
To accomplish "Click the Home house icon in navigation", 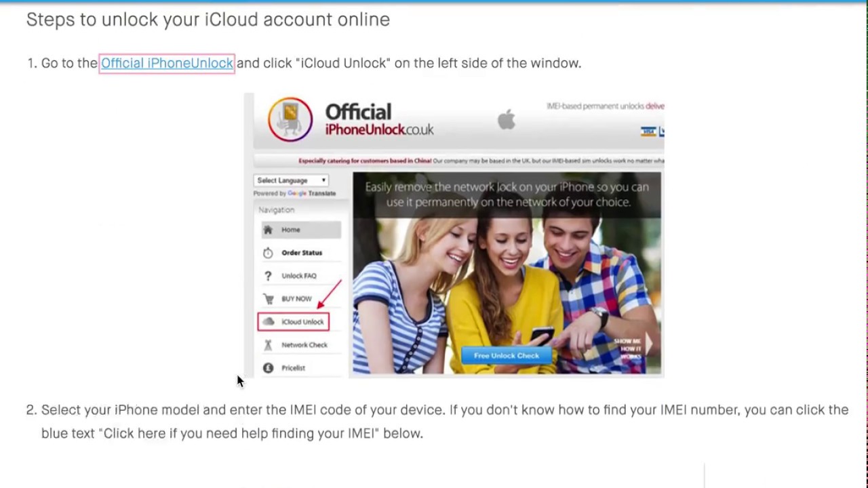I will point(268,230).
